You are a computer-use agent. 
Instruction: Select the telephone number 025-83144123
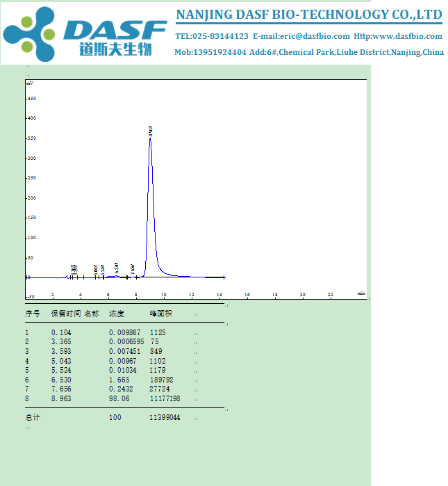(220, 36)
